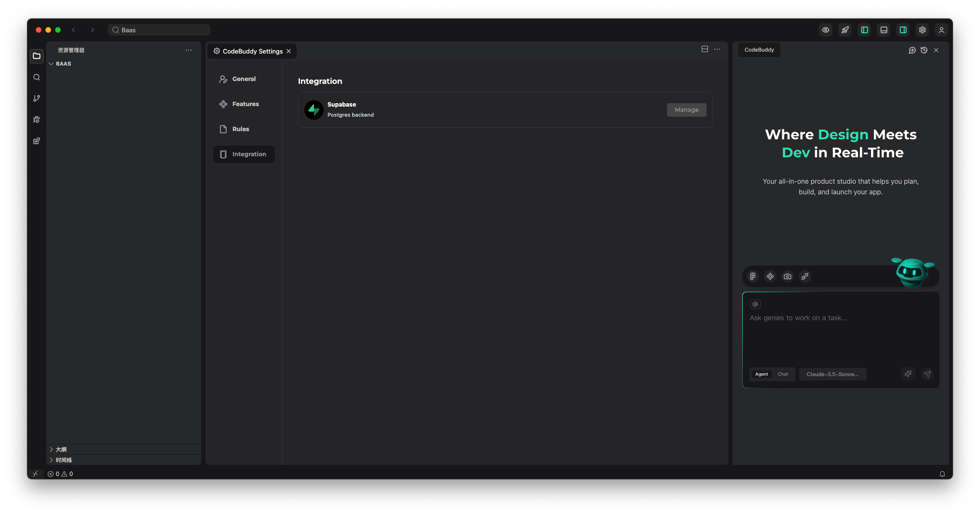980x515 pixels.
Task: Click Manage for Supabase
Action: pyautogui.click(x=686, y=110)
